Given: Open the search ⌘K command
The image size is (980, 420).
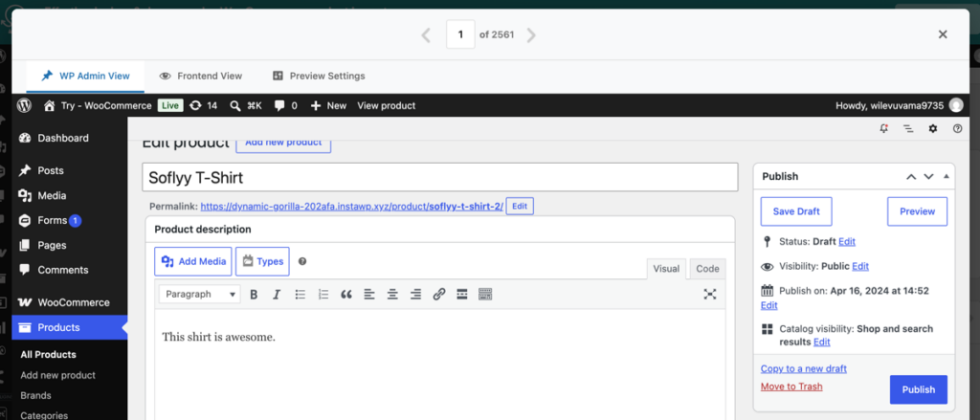Looking at the screenshot, I should coord(246,105).
